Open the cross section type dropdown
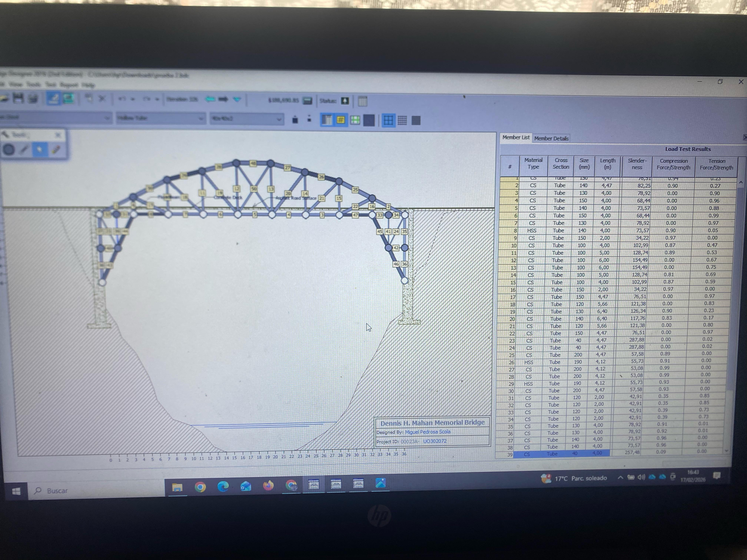 [x=201, y=118]
